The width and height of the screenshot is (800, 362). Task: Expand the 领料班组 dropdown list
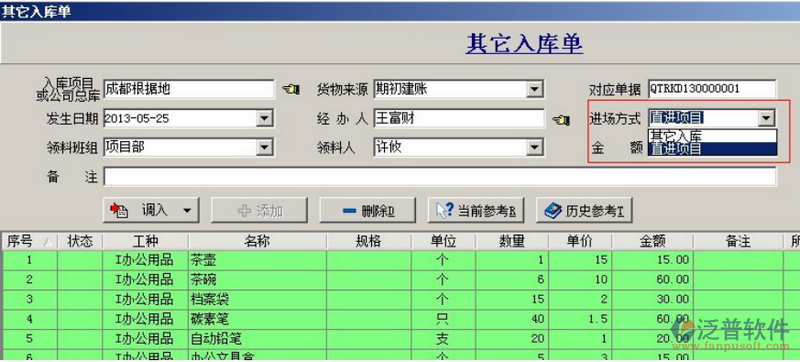(264, 148)
